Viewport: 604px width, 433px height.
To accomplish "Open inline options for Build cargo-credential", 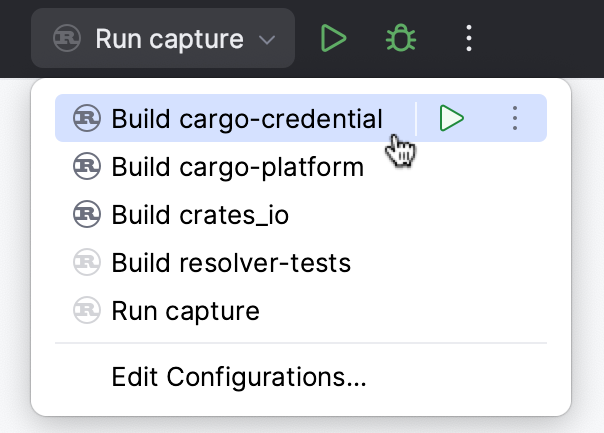I will tap(515, 119).
